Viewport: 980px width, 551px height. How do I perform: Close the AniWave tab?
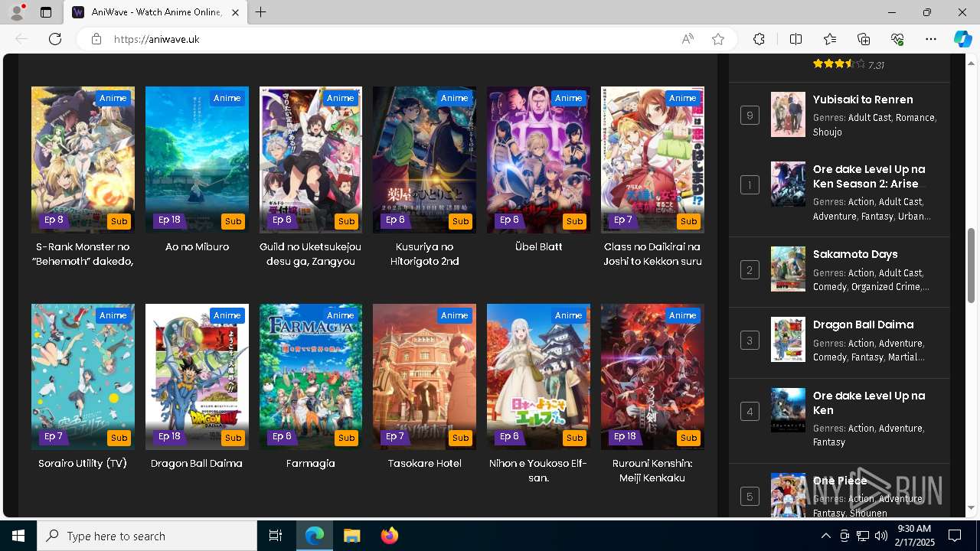tap(235, 12)
